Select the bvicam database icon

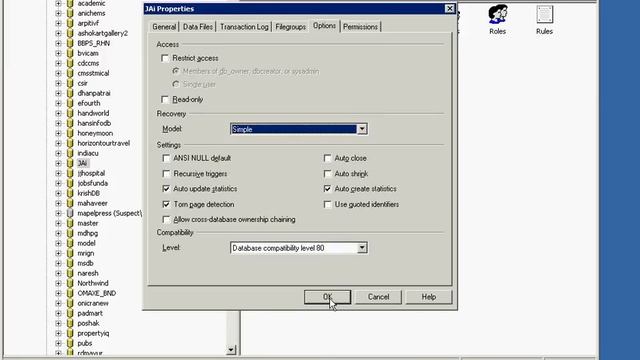(70, 53)
